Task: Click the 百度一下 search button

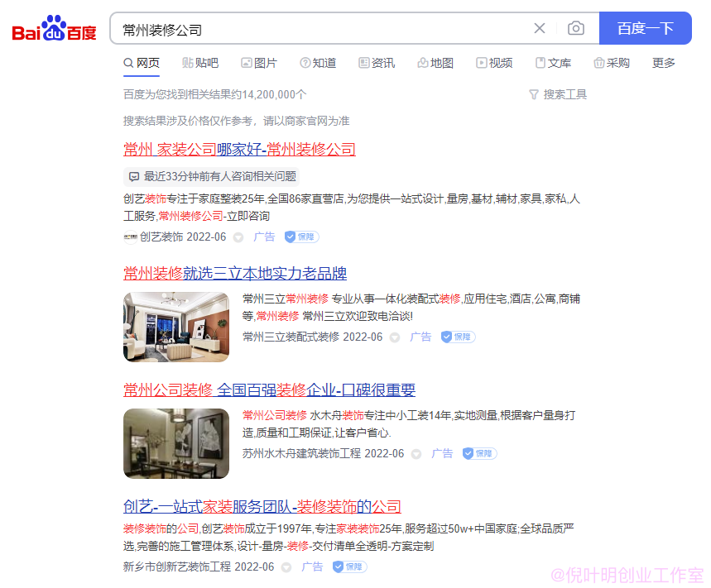Action: (646, 28)
